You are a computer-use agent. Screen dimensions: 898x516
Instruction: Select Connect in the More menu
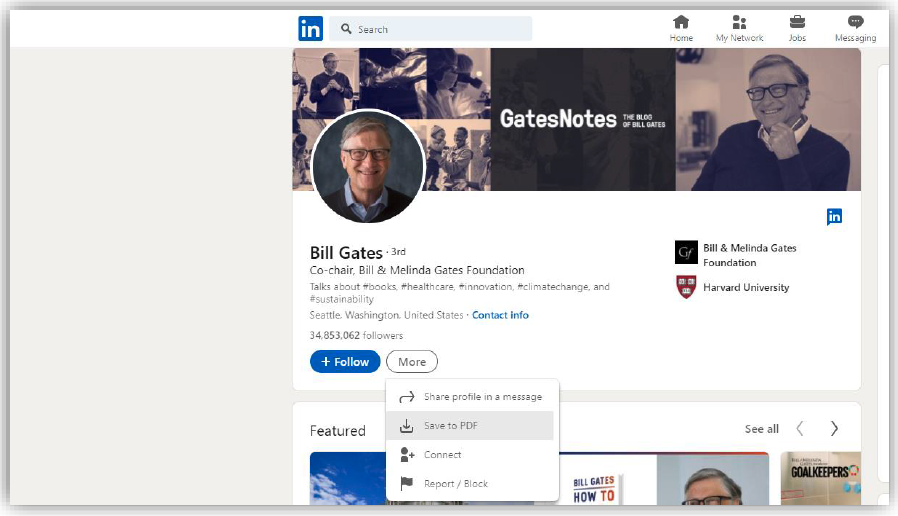(442, 455)
